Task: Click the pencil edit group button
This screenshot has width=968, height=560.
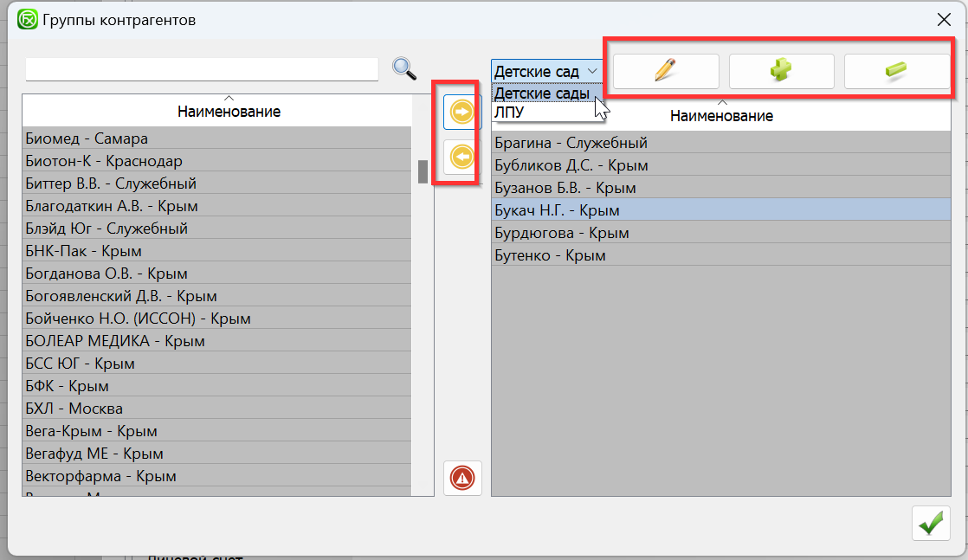Action: (666, 71)
